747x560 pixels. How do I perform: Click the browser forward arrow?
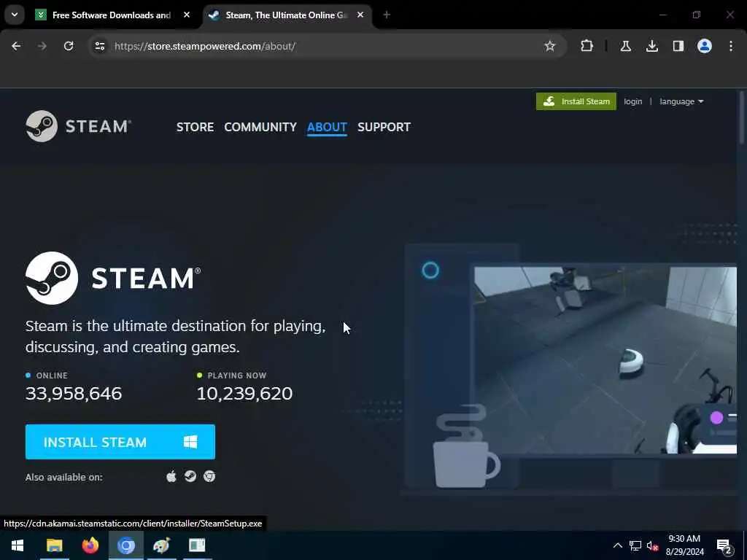pos(42,46)
